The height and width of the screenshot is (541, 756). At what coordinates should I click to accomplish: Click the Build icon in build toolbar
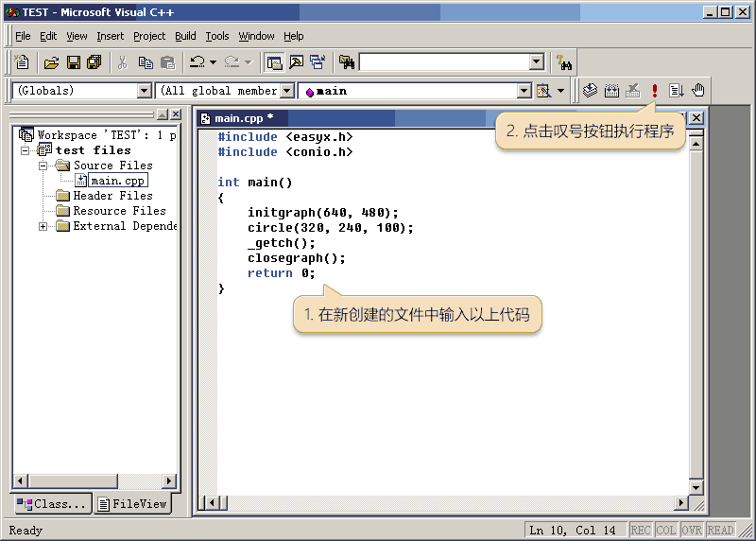(611, 91)
